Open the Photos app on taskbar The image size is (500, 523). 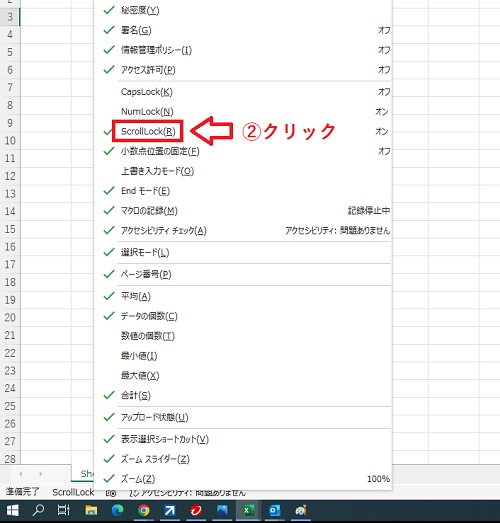(x=222, y=510)
